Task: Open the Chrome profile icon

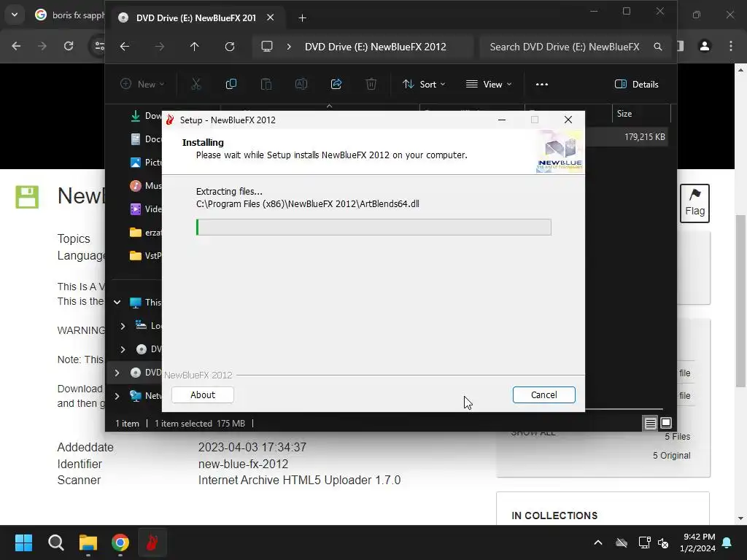Action: pyautogui.click(x=705, y=46)
